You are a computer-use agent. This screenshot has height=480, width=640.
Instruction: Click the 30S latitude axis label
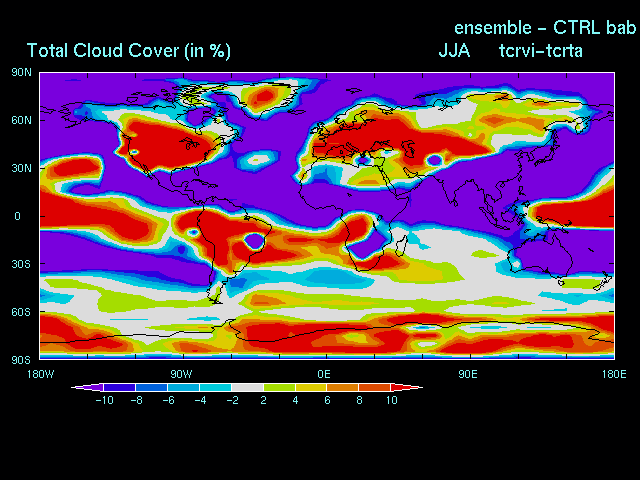point(21,264)
